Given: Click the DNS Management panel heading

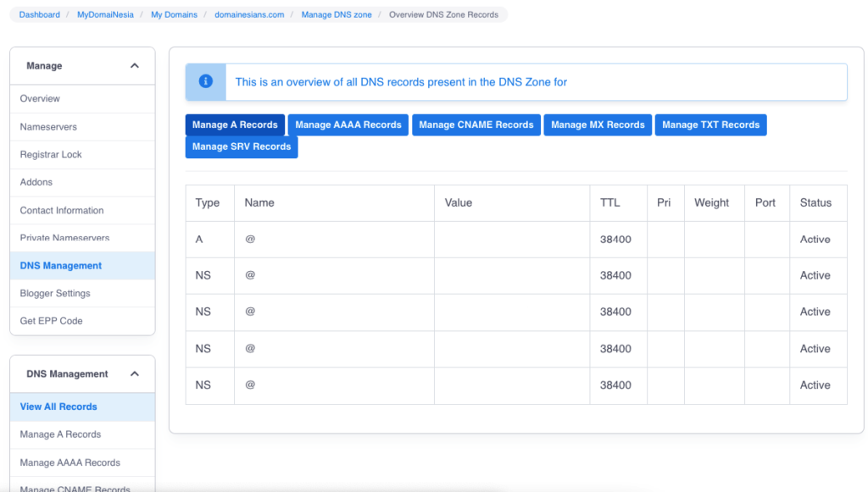Looking at the screenshot, I should tap(67, 373).
